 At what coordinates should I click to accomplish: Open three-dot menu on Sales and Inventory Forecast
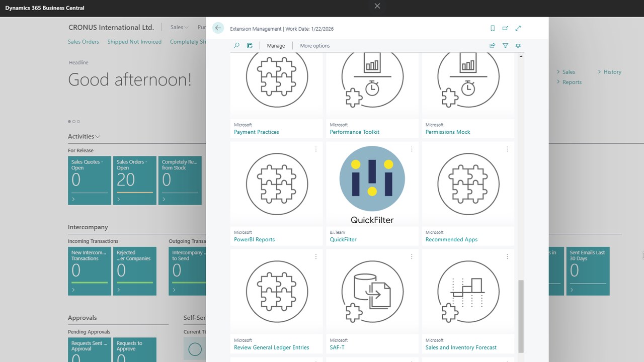(507, 257)
